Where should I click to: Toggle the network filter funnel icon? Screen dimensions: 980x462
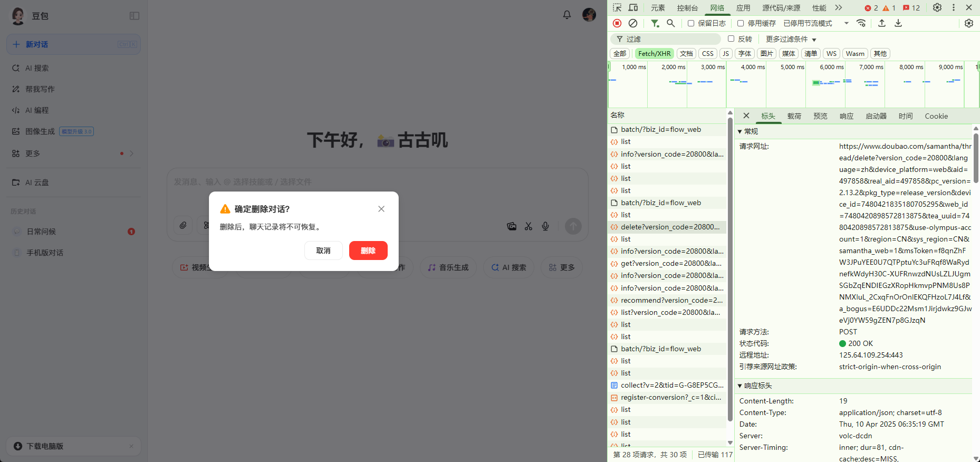coord(655,23)
